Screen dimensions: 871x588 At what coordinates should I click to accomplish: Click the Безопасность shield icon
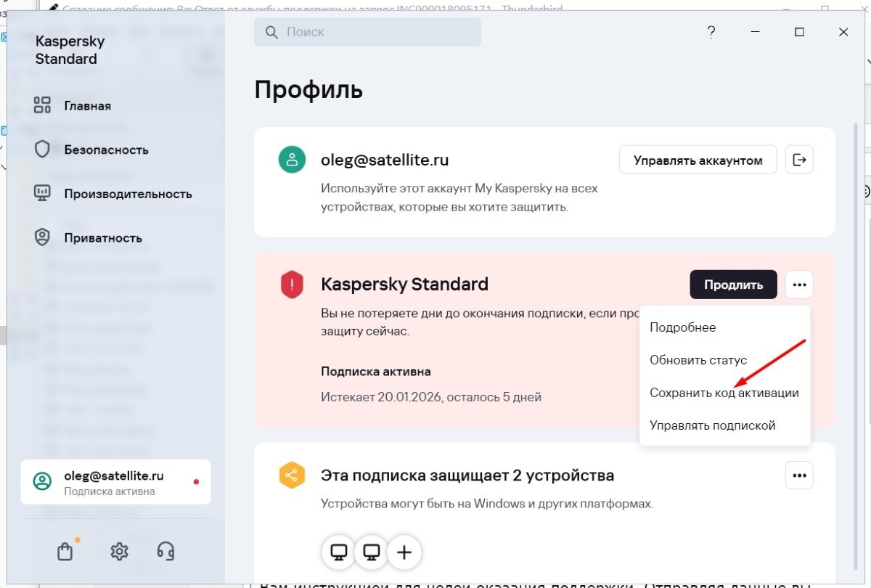tap(42, 150)
